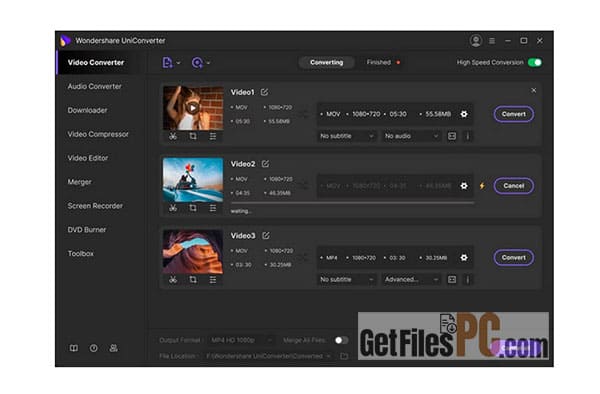Click Video2 waiting status text

(x=241, y=211)
